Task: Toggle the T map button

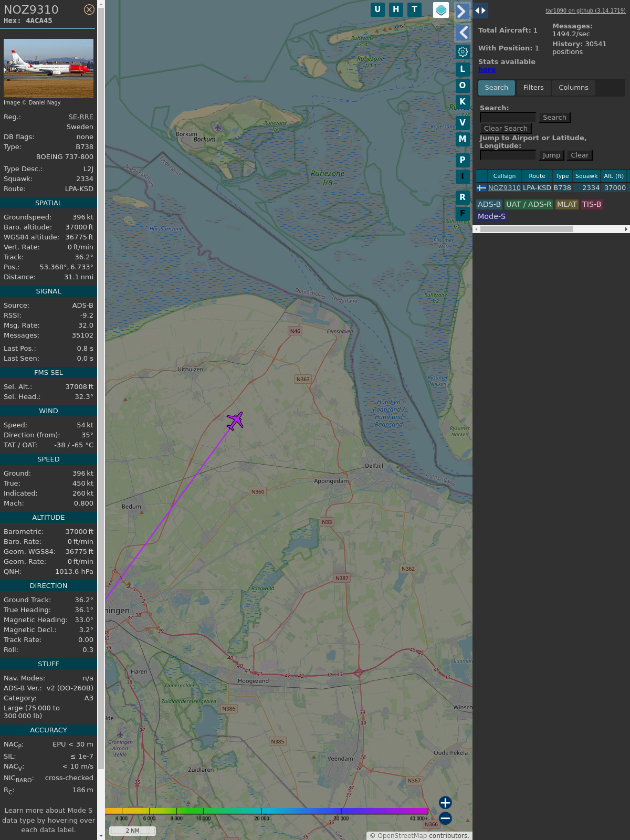Action: [415, 9]
